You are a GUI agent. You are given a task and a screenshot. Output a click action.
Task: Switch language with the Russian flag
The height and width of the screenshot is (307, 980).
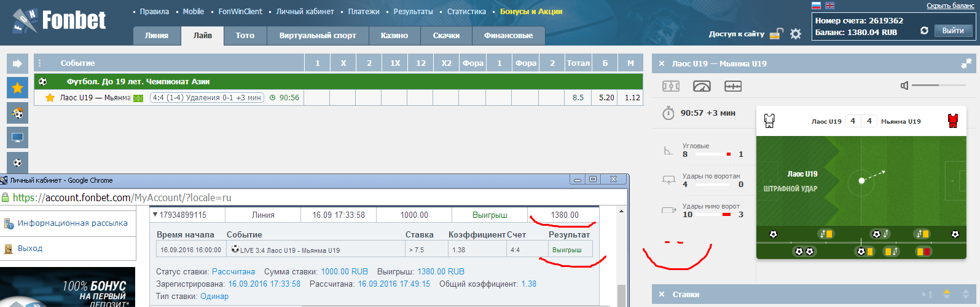point(816,6)
